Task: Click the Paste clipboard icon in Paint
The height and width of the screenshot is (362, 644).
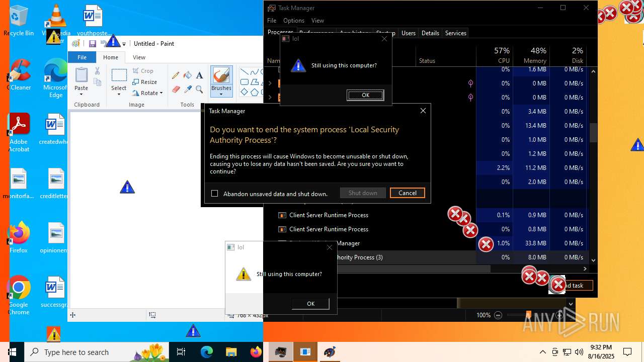Action: pyautogui.click(x=82, y=75)
